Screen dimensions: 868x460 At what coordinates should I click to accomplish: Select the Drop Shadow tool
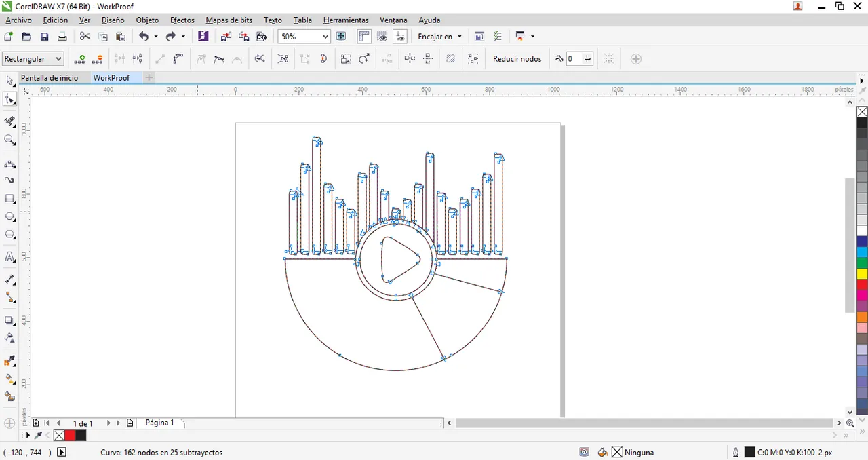[x=9, y=320]
